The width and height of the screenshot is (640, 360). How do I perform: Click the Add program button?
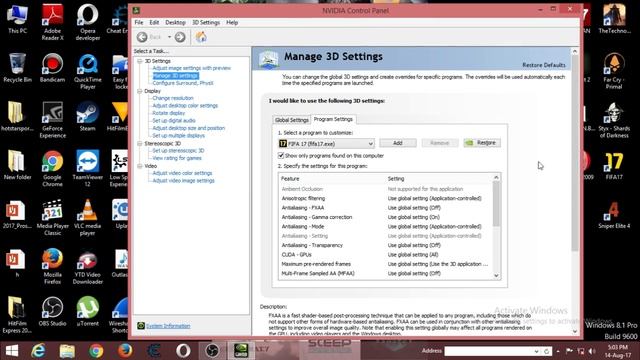(x=398, y=143)
